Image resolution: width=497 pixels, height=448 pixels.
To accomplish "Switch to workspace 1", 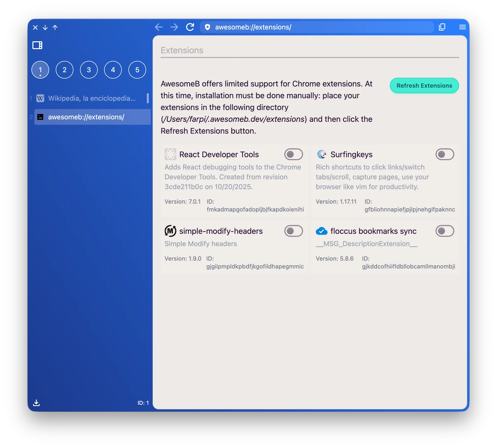I will (x=40, y=70).
